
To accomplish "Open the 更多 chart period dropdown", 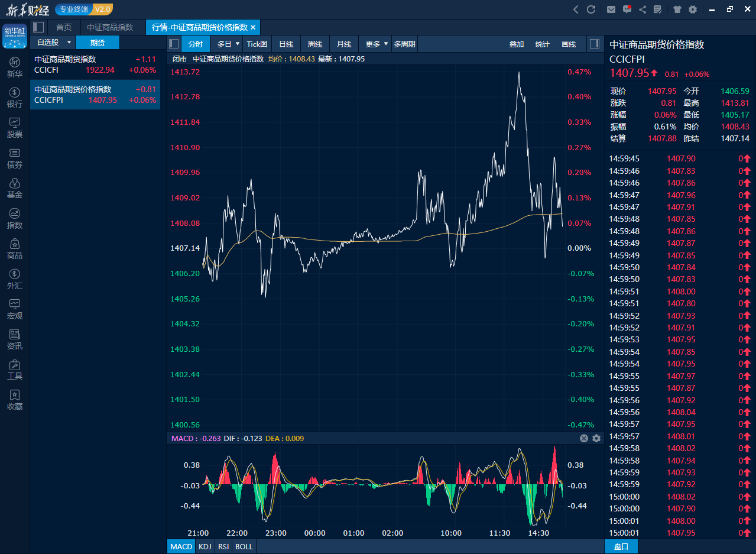I will point(385,44).
